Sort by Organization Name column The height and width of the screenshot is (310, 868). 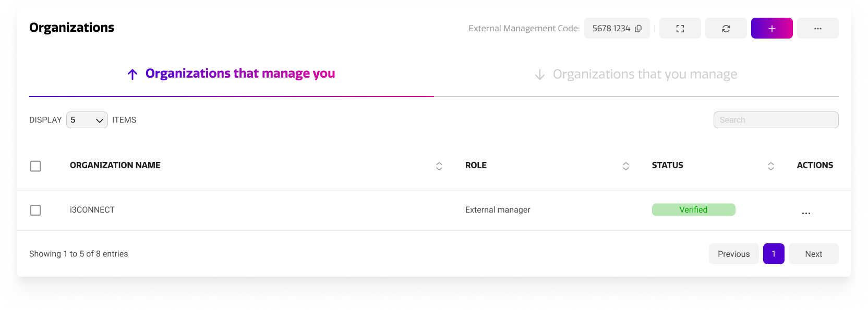[439, 166]
